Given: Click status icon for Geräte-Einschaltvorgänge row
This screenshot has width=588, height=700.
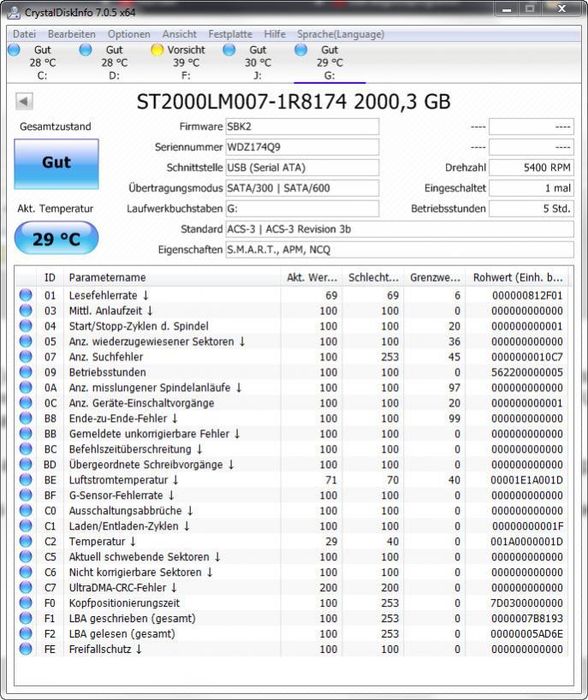Looking at the screenshot, I should point(26,402).
